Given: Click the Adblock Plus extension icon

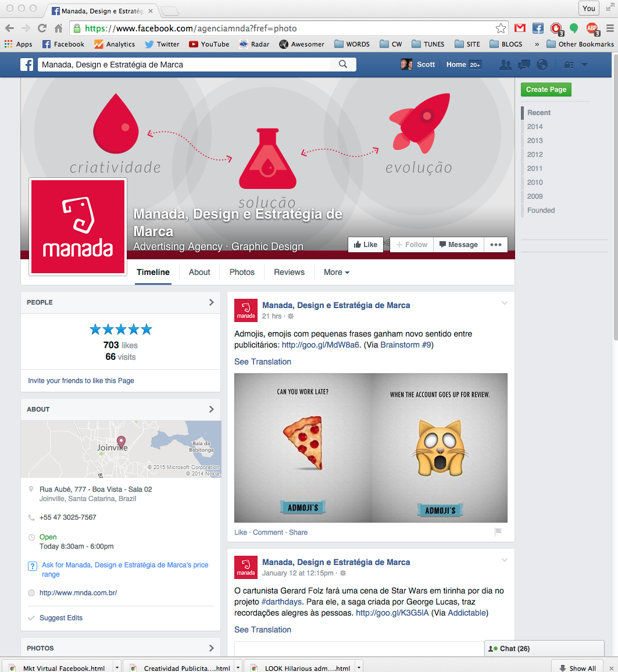Looking at the screenshot, I should (x=593, y=28).
